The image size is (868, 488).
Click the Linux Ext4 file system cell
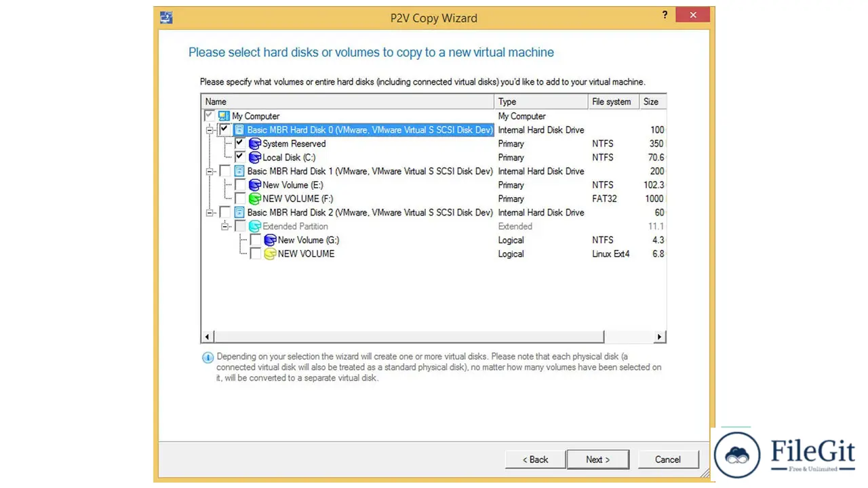tap(611, 253)
